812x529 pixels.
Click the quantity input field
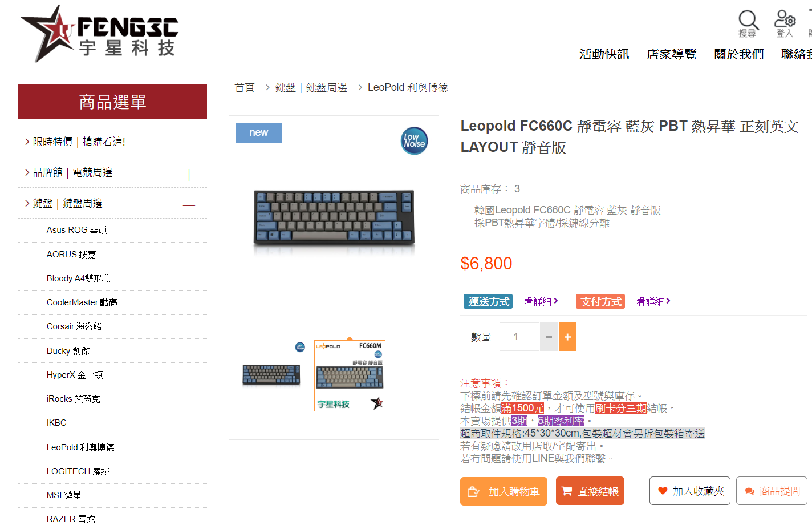(519, 337)
